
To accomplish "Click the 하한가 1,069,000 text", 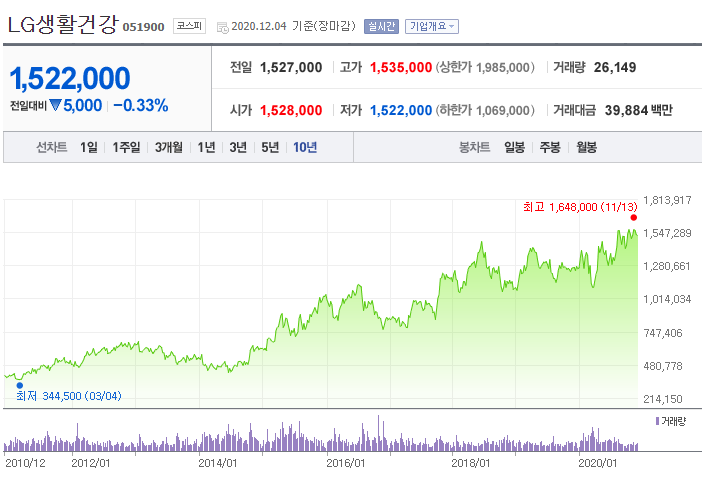I will tap(485, 110).
